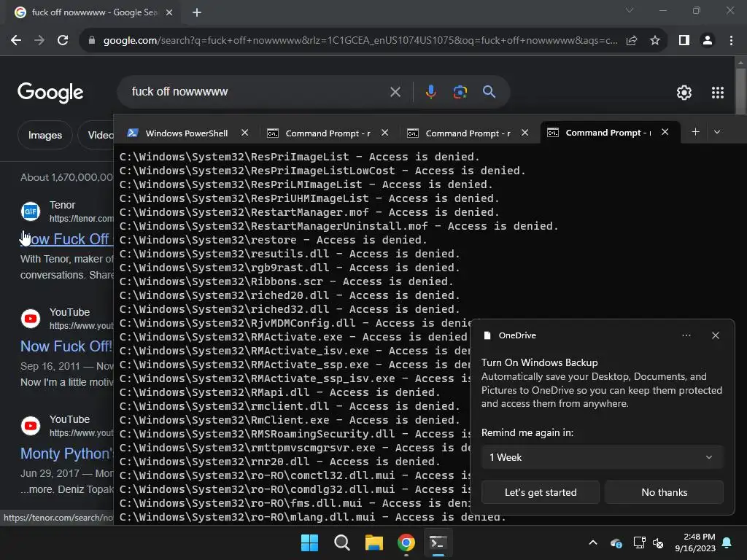
Task: Open terminal profiles dropdown
Action: pyautogui.click(x=717, y=132)
